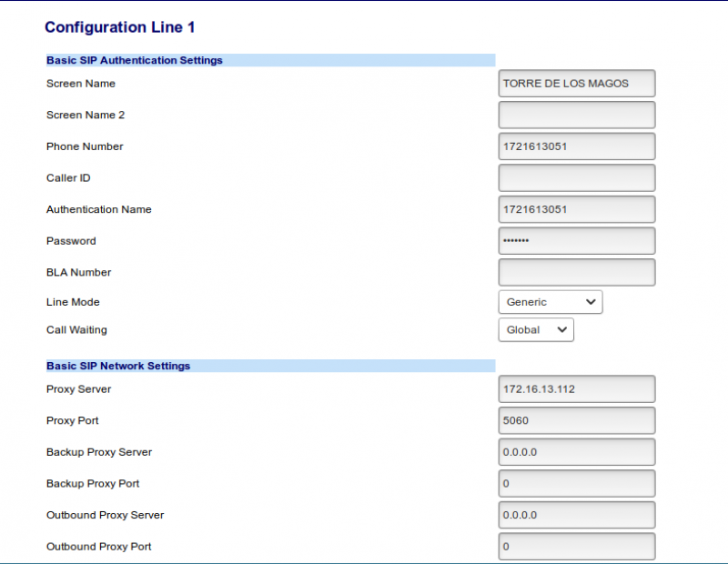
Task: Edit the Authentication Name field
Action: 576,209
